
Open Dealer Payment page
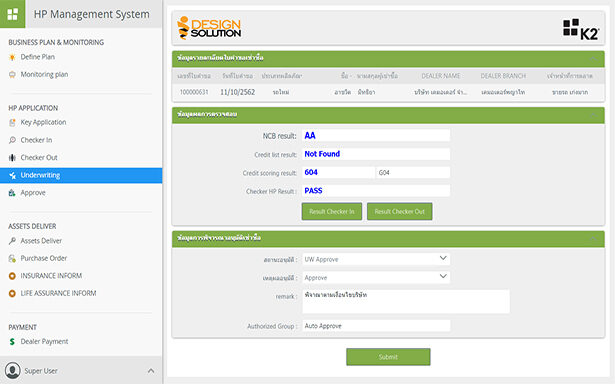(x=44, y=342)
